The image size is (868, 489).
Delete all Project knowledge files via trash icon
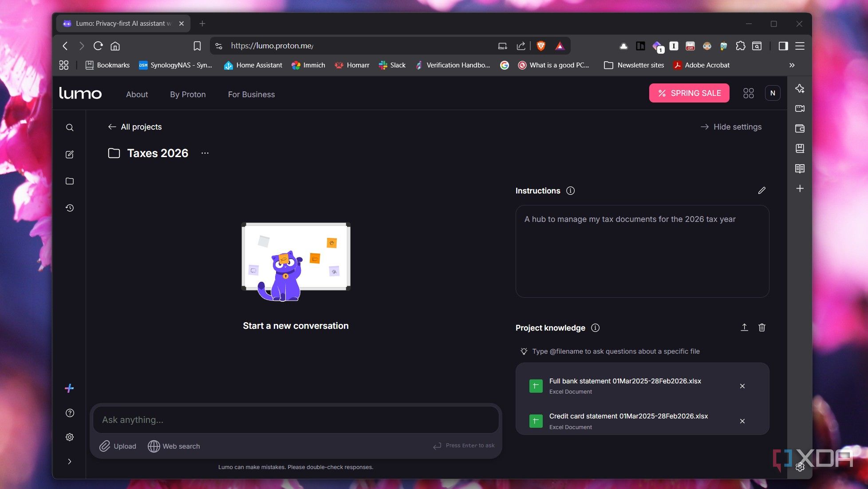pyautogui.click(x=762, y=327)
